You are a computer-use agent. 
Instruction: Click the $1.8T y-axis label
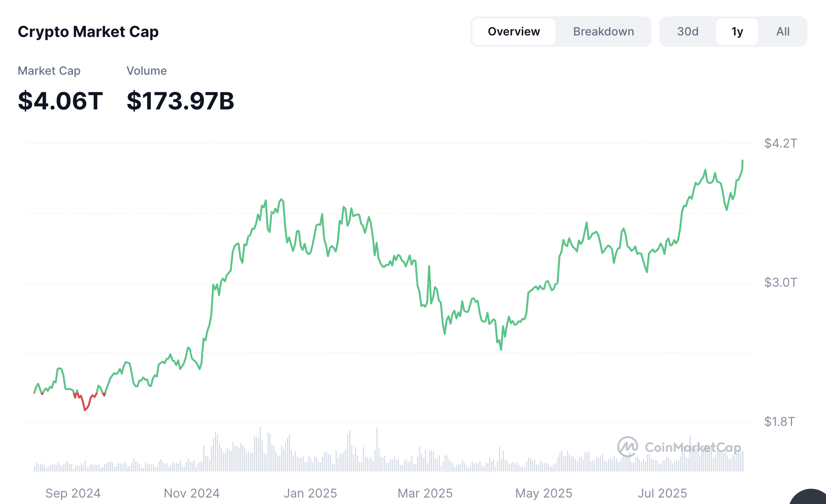[x=779, y=422]
